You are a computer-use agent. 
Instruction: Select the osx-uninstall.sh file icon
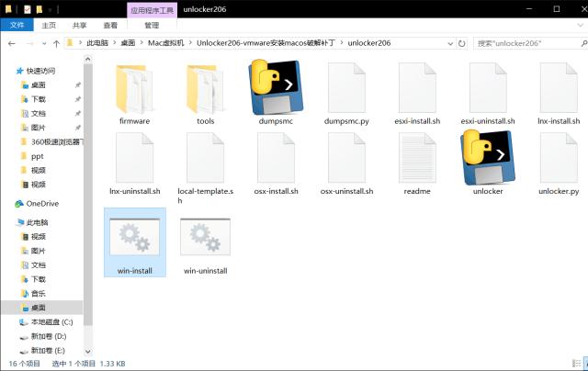[346, 158]
